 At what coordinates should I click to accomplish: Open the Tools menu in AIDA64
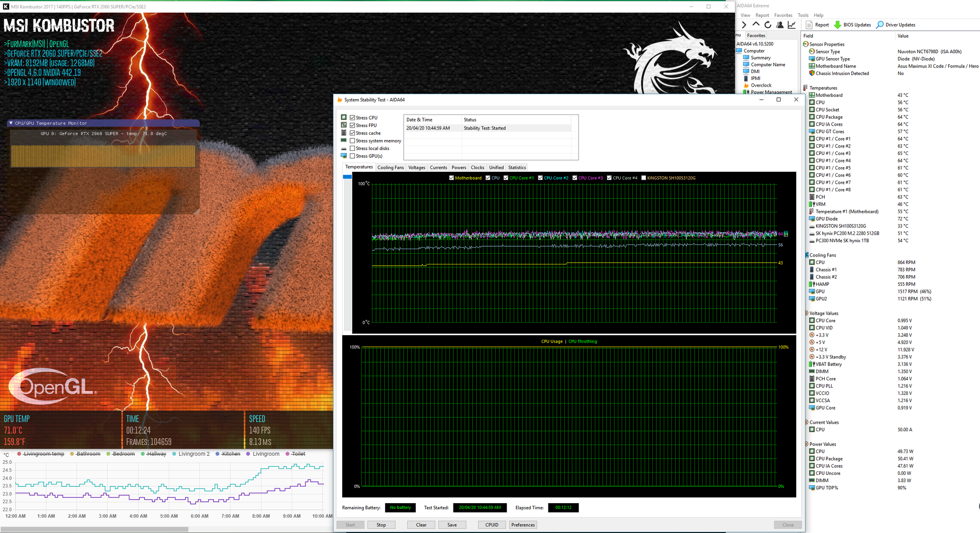(803, 15)
